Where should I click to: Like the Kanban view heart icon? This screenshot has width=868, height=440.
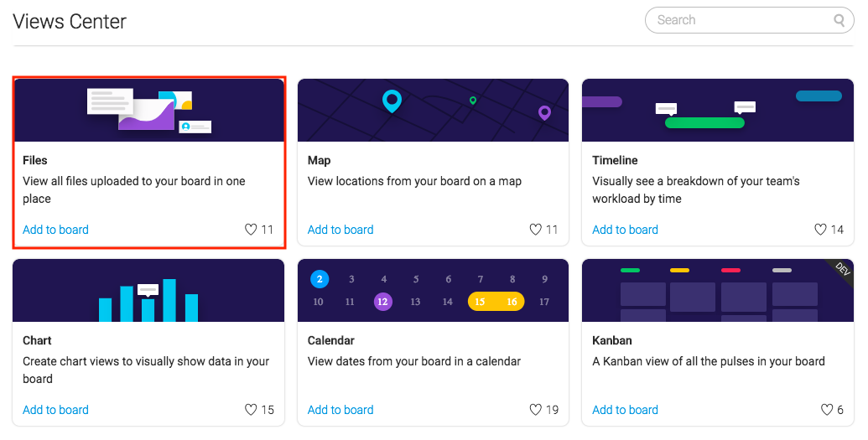[x=826, y=410]
